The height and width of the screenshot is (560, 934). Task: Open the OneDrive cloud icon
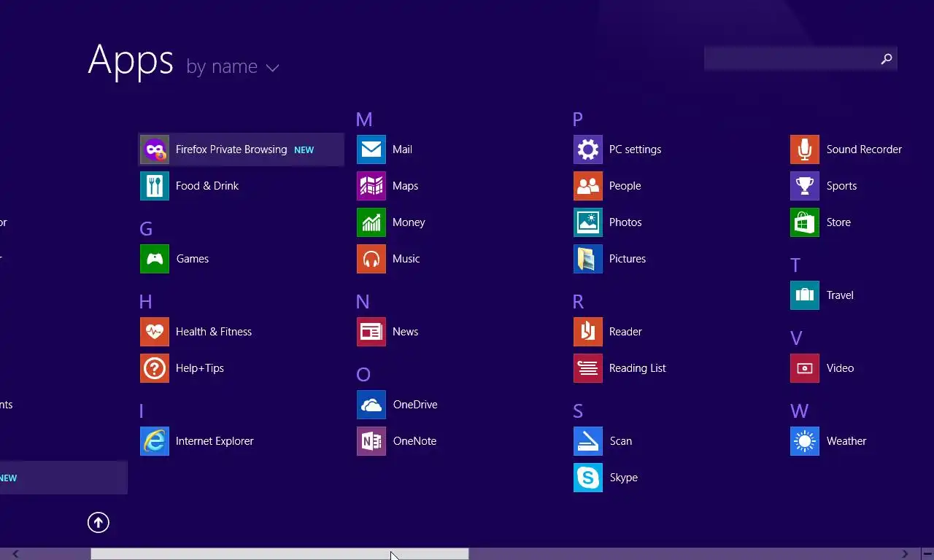click(x=371, y=405)
